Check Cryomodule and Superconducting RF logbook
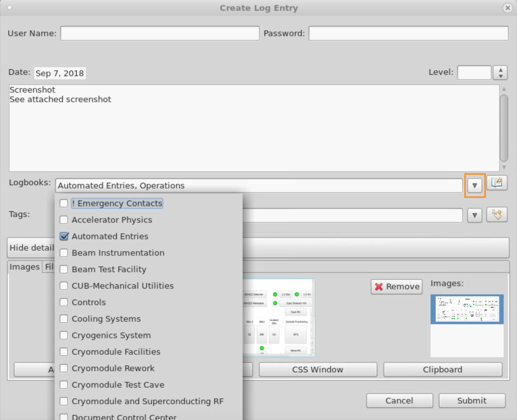The width and height of the screenshot is (517, 420). [x=64, y=401]
